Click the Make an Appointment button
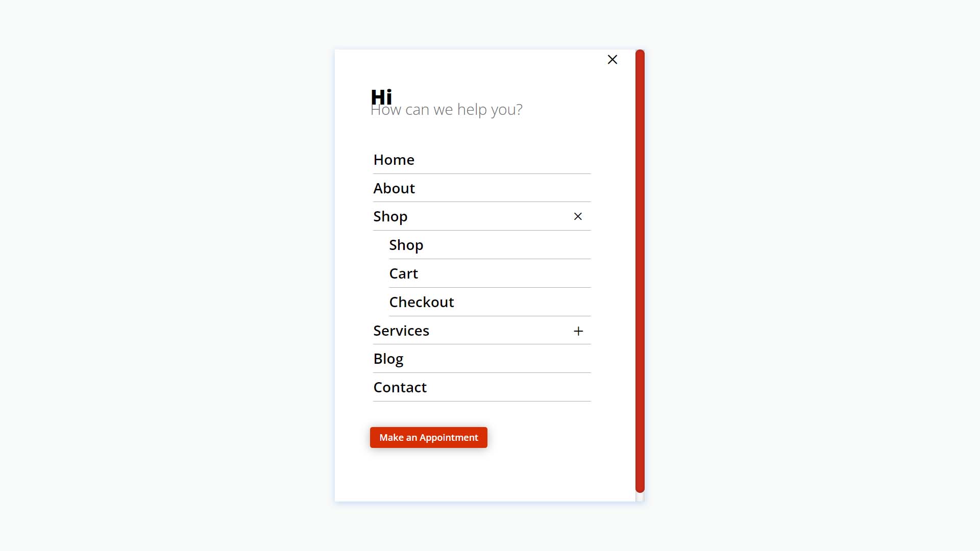The width and height of the screenshot is (980, 551). [429, 437]
